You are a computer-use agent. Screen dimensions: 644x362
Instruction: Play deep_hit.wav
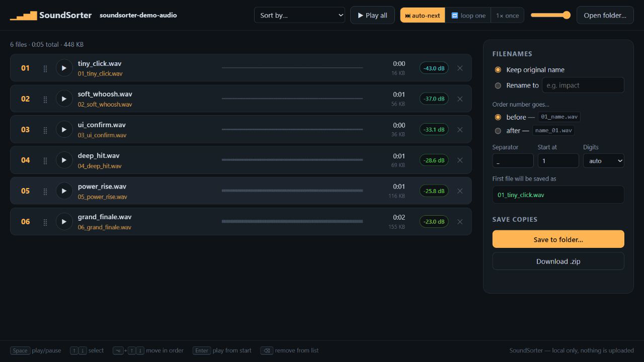[64, 160]
